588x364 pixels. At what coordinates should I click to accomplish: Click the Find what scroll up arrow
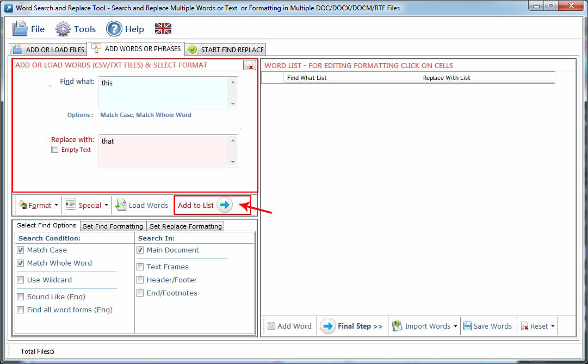coord(233,82)
